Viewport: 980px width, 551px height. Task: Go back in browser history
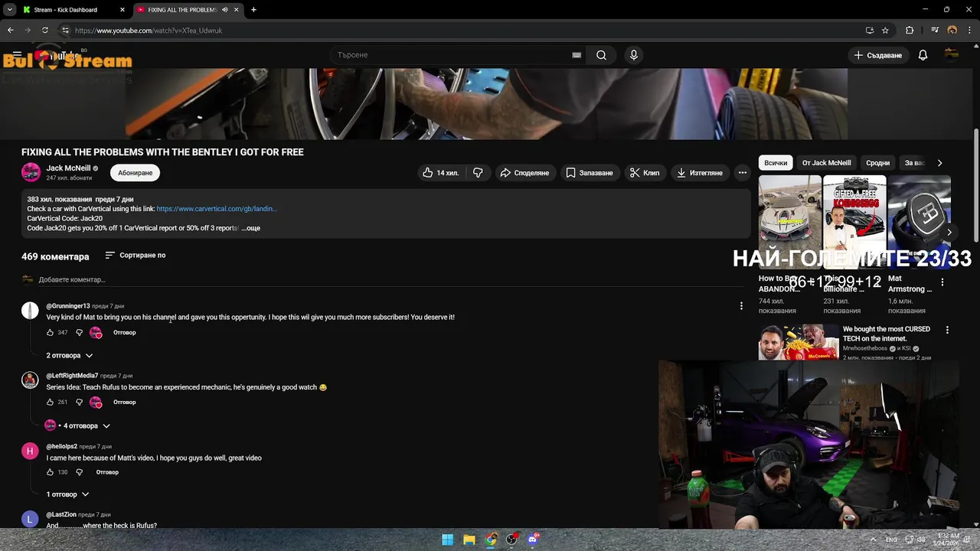pyautogui.click(x=10, y=31)
